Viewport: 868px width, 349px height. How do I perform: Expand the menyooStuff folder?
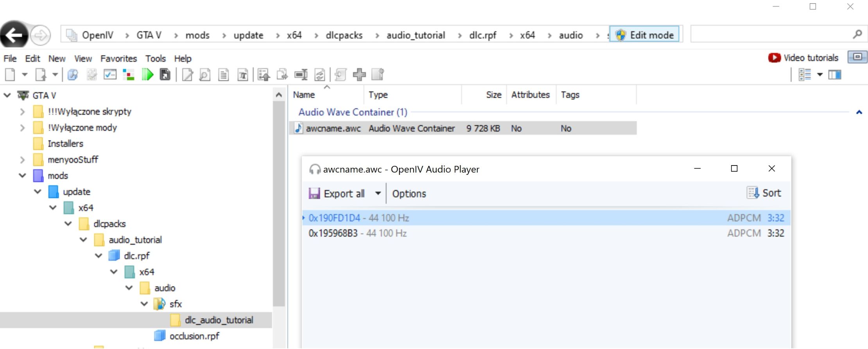click(x=22, y=160)
